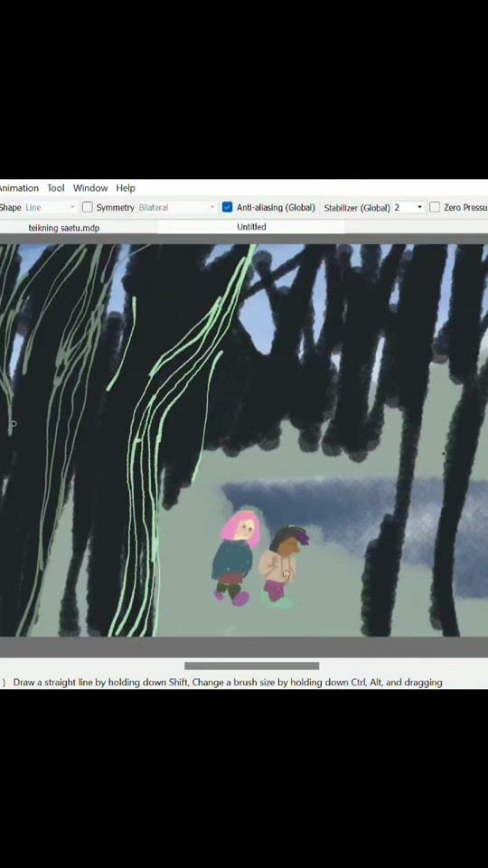Screen dimensions: 488x868
Task: Click the horizontal canvas scrollbar thumb
Action: 252,665
